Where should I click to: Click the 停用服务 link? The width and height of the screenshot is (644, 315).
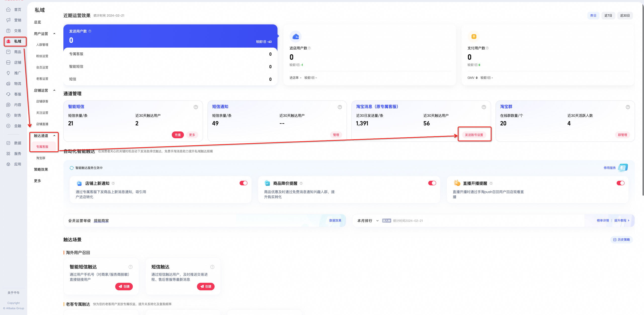(x=610, y=168)
